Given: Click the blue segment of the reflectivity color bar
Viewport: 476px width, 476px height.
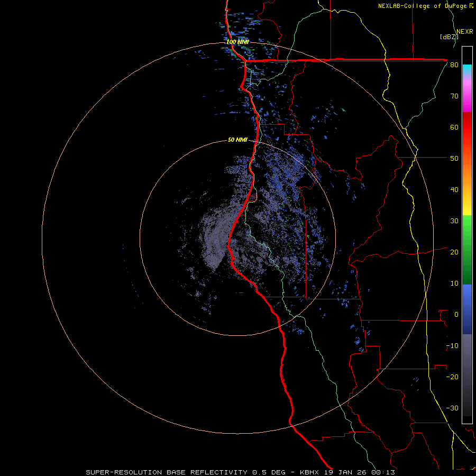Looking at the screenshot, I should tap(467, 309).
